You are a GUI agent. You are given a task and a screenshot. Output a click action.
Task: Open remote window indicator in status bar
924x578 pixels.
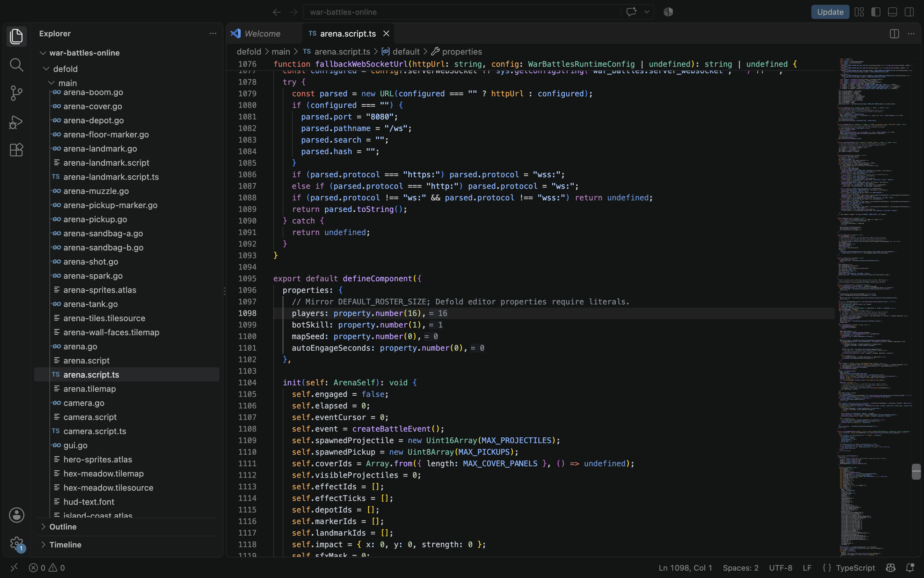pyautogui.click(x=14, y=568)
